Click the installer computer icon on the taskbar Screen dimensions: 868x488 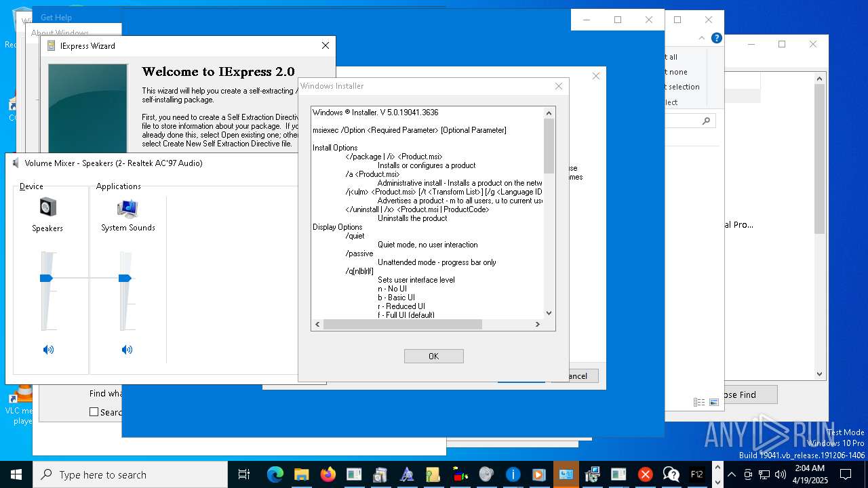pos(592,474)
